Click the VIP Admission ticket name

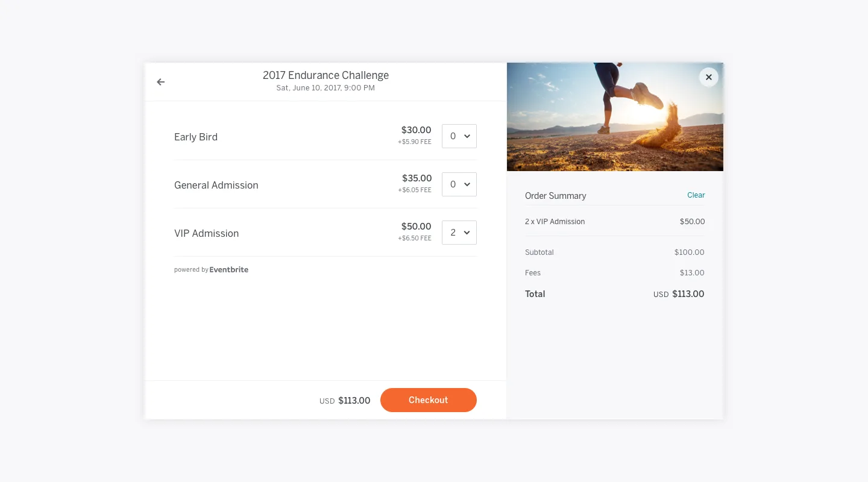[207, 233]
